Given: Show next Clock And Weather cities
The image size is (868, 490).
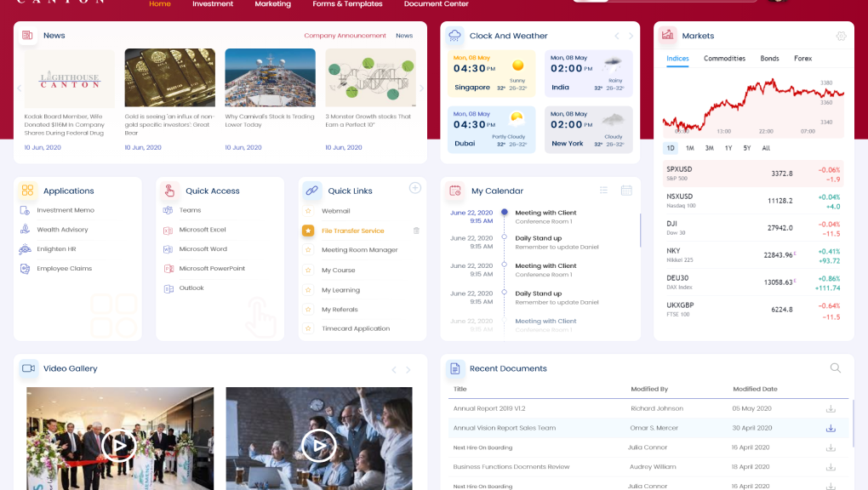Looking at the screenshot, I should (631, 36).
